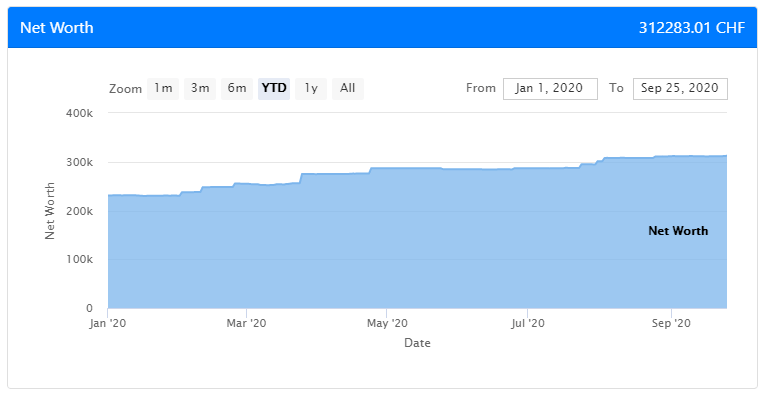763x394 pixels.
Task: Click the 200k y-axis label
Action: point(79,211)
